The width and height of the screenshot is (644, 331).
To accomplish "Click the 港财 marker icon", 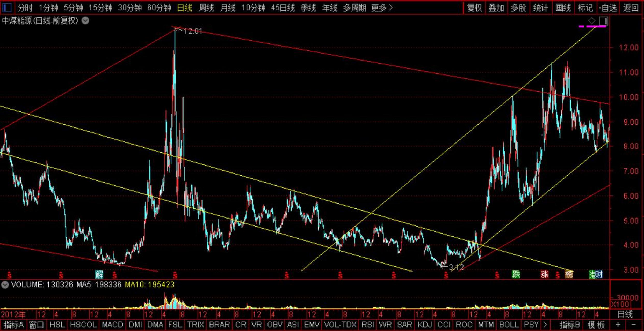I will point(596,274).
